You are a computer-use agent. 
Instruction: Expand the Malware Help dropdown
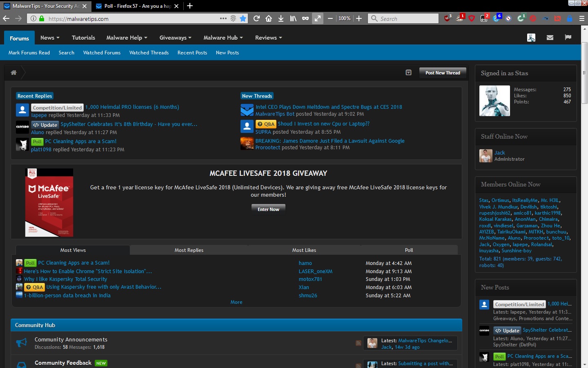(127, 38)
